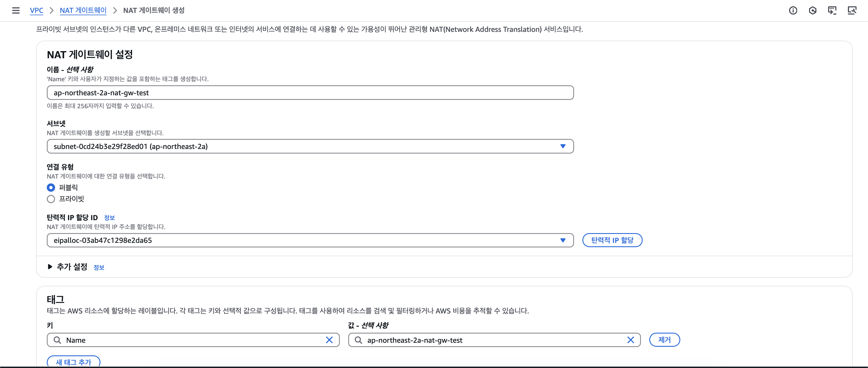Image resolution: width=868 pixels, height=368 pixels.
Task: Click the NAT gateway name input field
Action: coord(310,93)
